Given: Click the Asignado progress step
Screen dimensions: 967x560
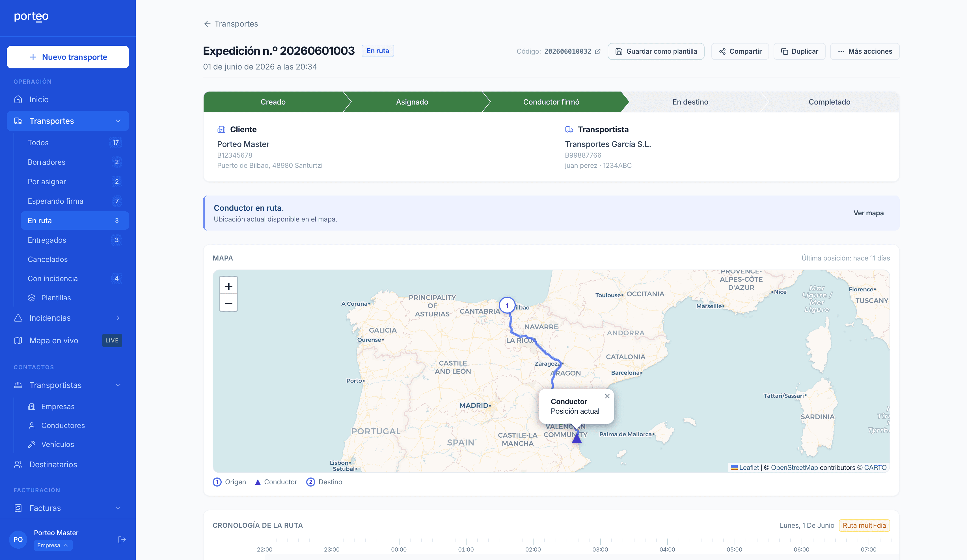Looking at the screenshot, I should pos(412,102).
